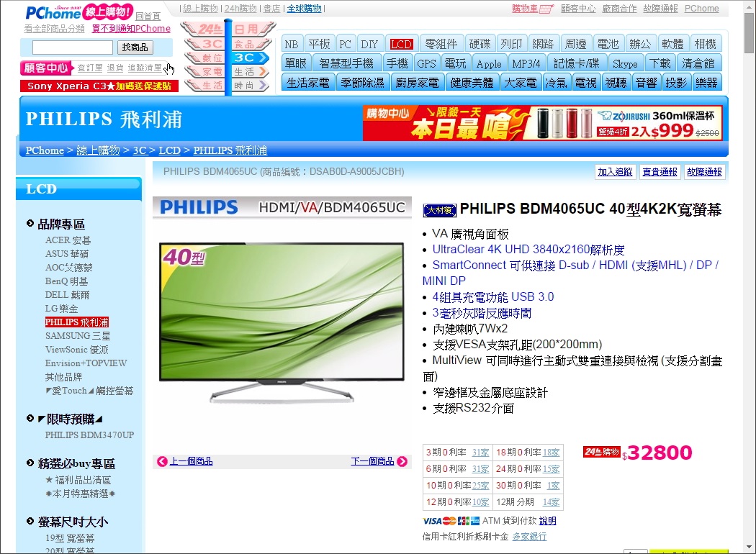Select ViewSonic 優派 brand in sidebar
The height and width of the screenshot is (554, 756).
point(76,349)
